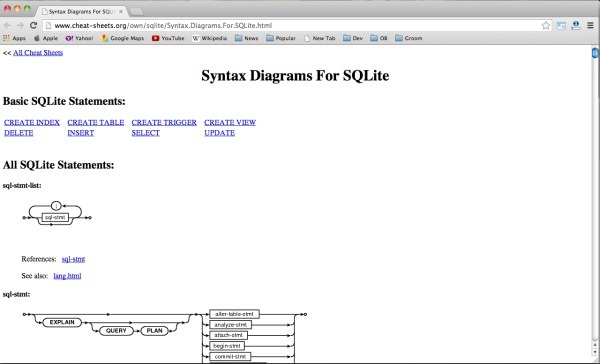Click the commit-stmt diagram box
This screenshot has width=600, height=364.
coord(230,357)
